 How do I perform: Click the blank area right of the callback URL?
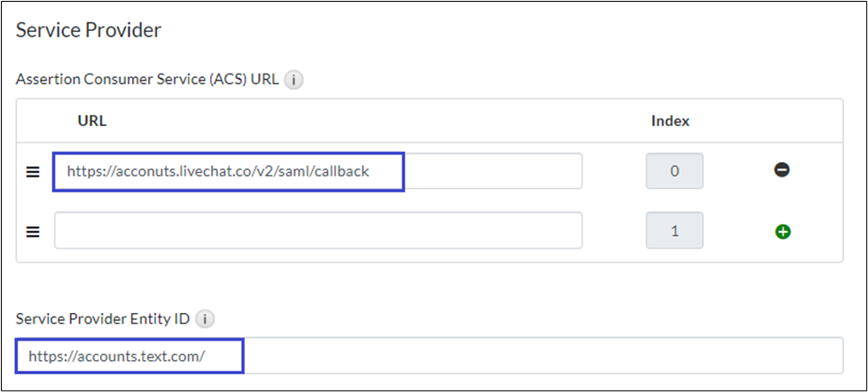[x=492, y=171]
